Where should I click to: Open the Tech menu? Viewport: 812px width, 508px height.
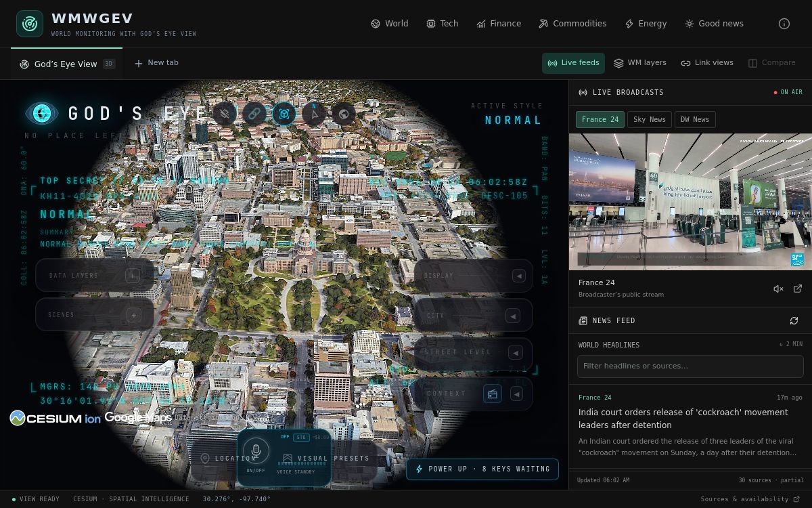(443, 24)
